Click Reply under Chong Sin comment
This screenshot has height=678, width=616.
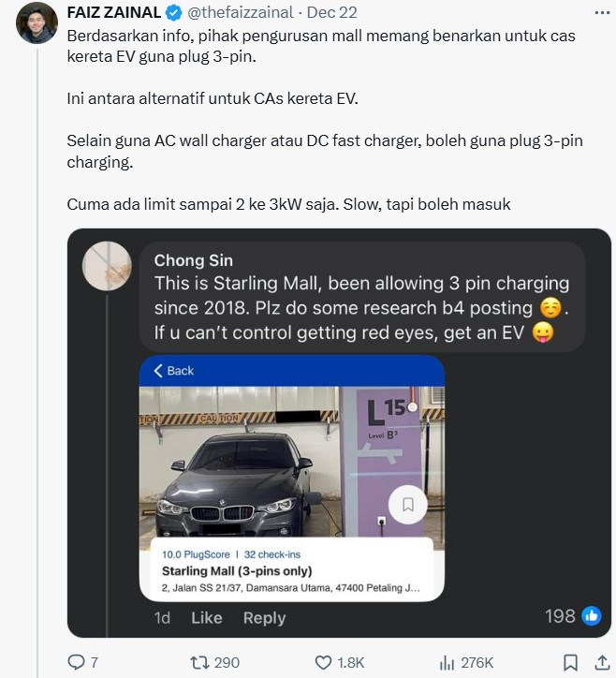(x=264, y=617)
